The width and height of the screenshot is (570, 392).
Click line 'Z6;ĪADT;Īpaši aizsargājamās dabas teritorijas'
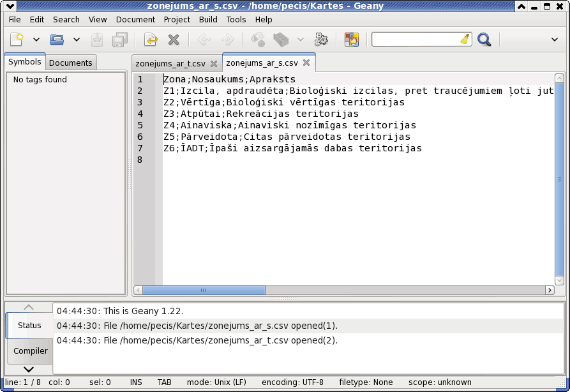(x=292, y=148)
